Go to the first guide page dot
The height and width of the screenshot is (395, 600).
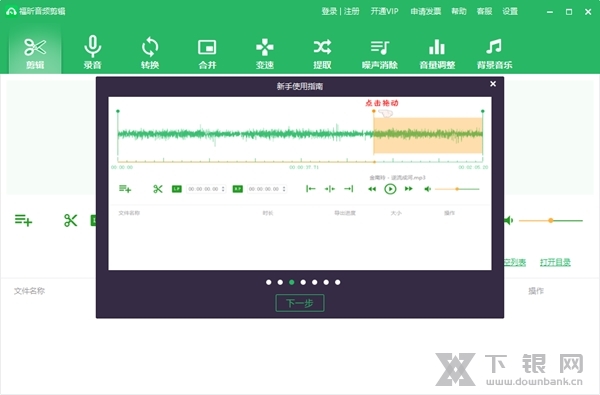269,282
